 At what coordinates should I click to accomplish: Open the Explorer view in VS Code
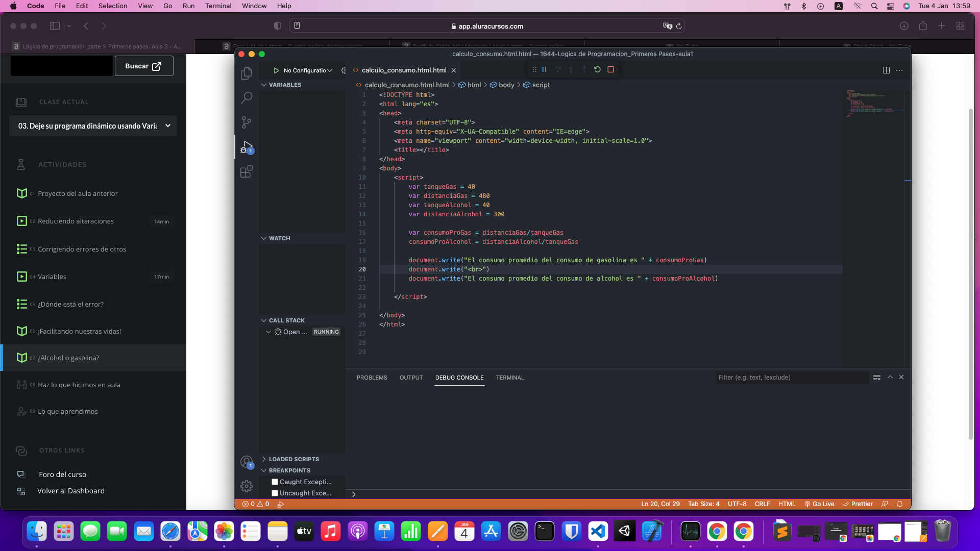point(247,73)
